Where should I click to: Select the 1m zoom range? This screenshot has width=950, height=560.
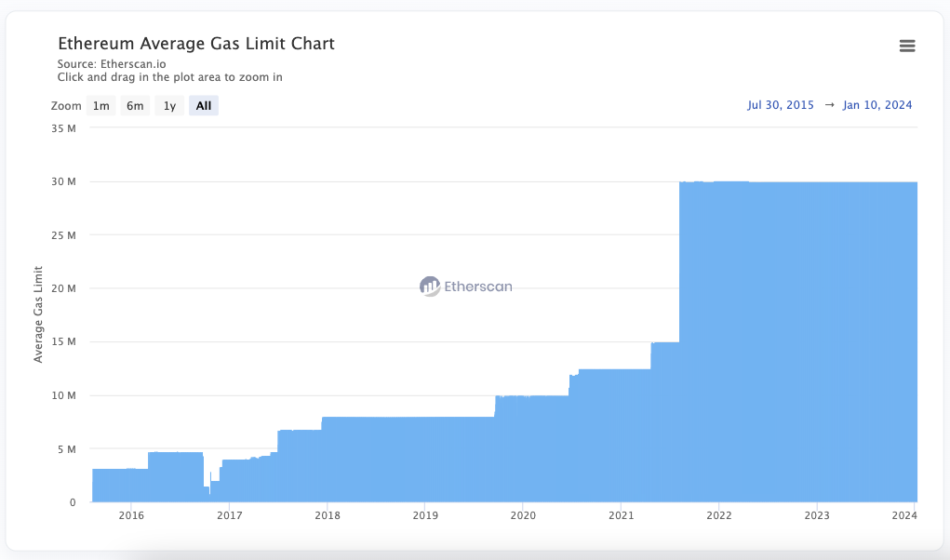click(100, 106)
